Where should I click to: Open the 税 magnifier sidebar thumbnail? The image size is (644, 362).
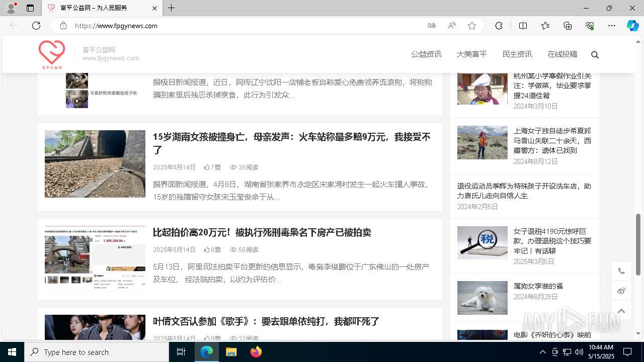pos(482,243)
